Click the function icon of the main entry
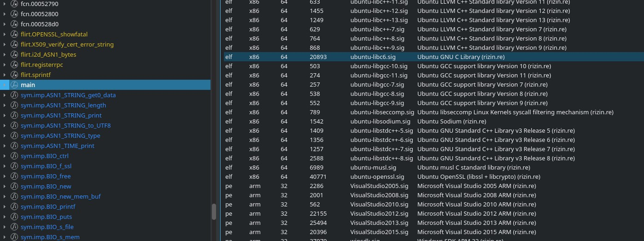The width and height of the screenshot is (644, 241). (x=14, y=85)
